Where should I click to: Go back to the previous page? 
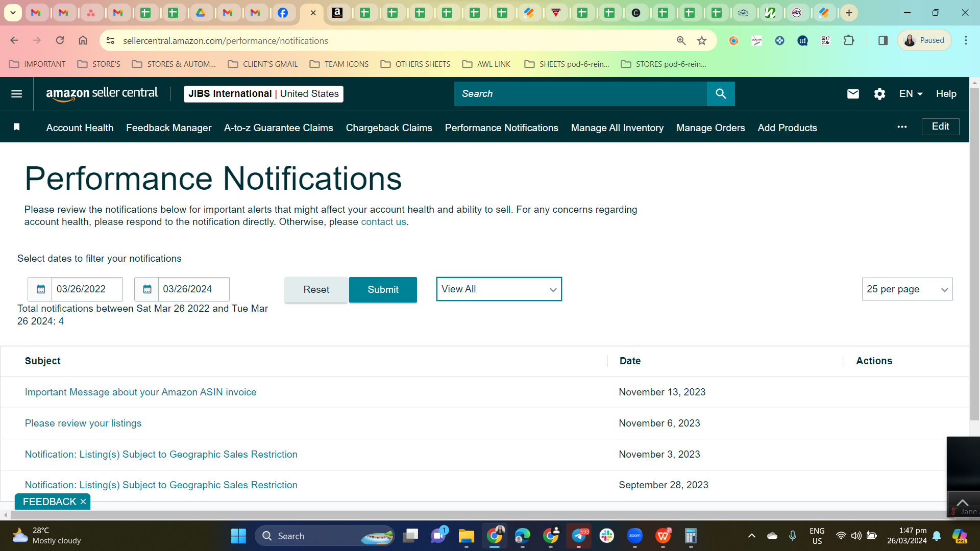point(14,40)
